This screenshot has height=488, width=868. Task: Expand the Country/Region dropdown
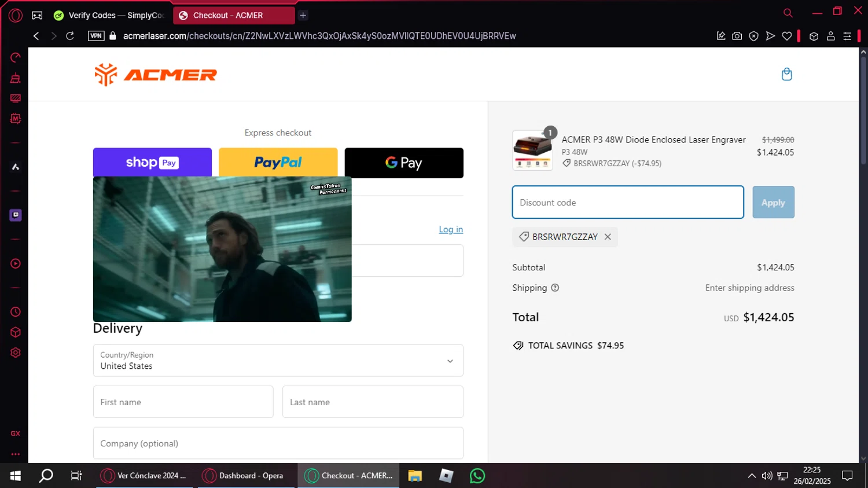[278, 361]
